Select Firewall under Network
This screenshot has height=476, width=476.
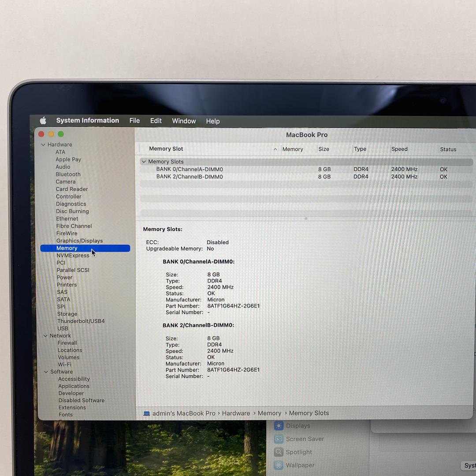tap(67, 343)
